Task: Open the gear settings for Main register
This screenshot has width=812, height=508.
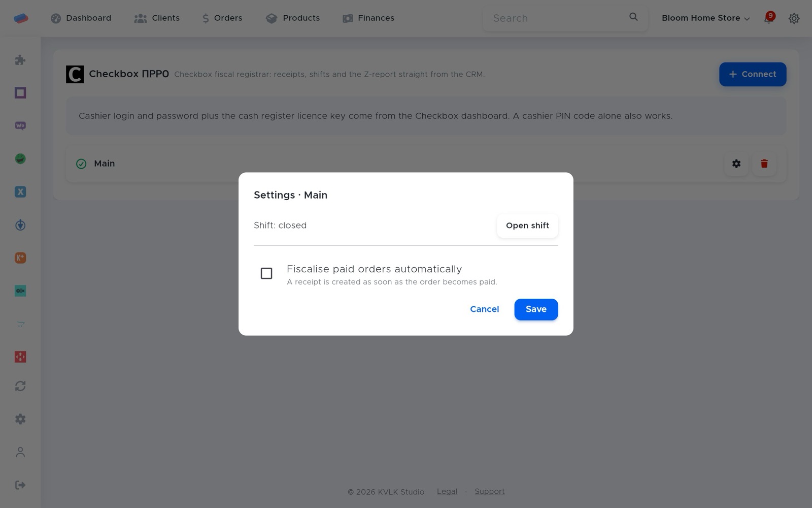Action: coord(736,164)
